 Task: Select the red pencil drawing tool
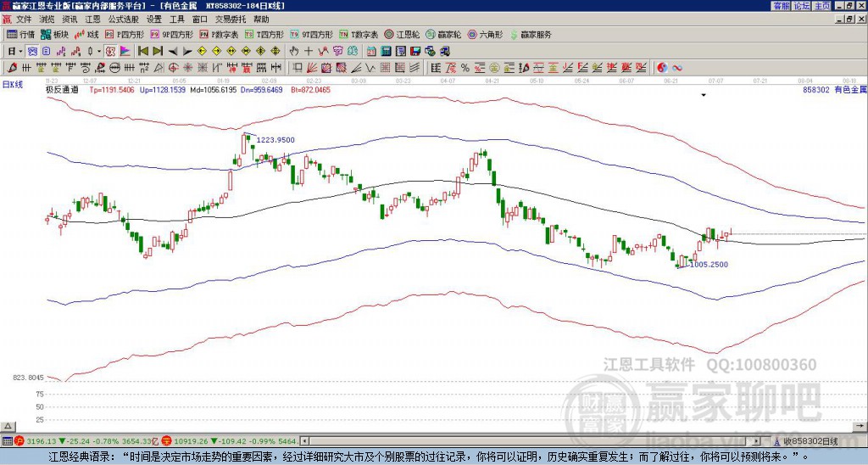pos(11,68)
